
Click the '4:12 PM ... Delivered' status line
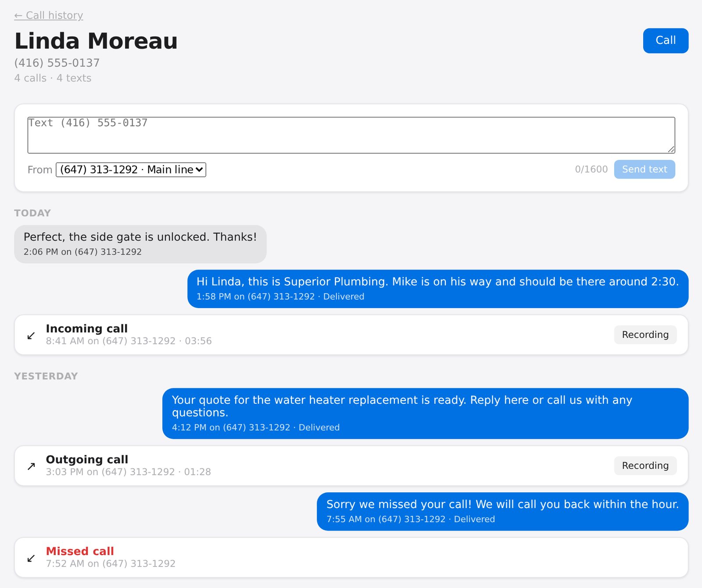(x=256, y=427)
